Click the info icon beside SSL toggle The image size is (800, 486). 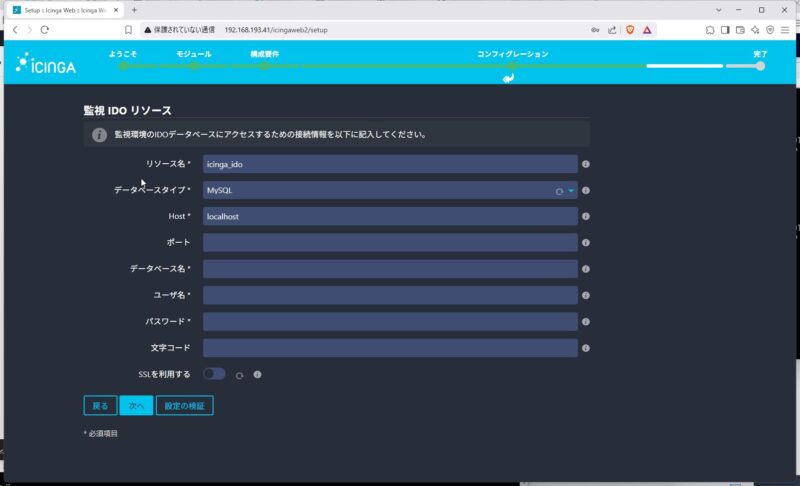tap(257, 374)
